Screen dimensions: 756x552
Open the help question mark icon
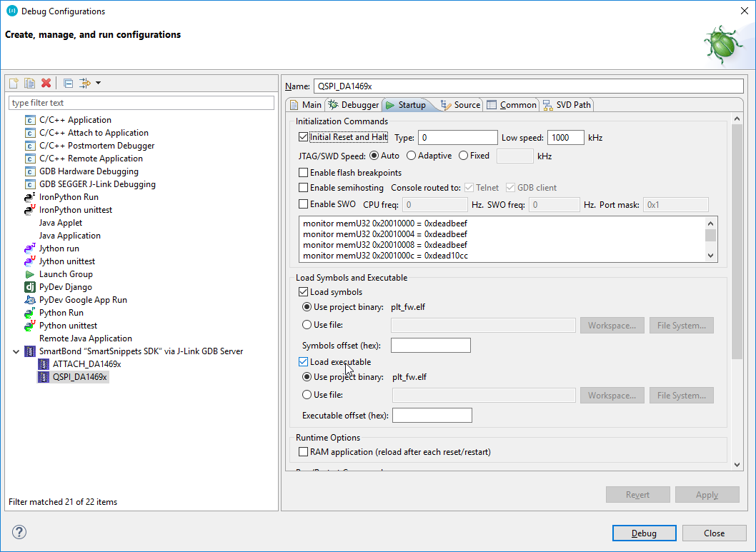(19, 532)
